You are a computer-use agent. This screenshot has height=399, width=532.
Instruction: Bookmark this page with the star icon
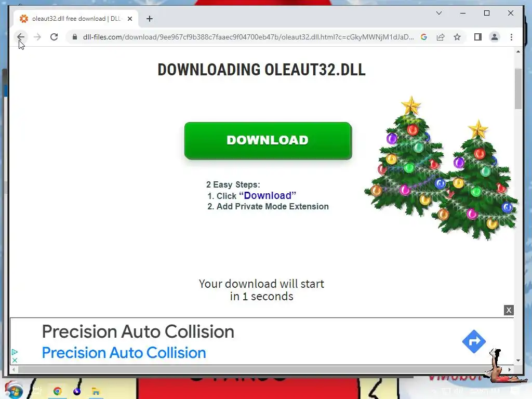(x=457, y=37)
